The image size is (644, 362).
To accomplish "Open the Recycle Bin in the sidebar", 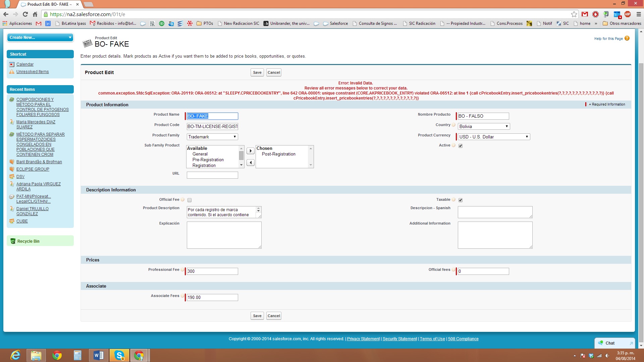I will 28,241.
